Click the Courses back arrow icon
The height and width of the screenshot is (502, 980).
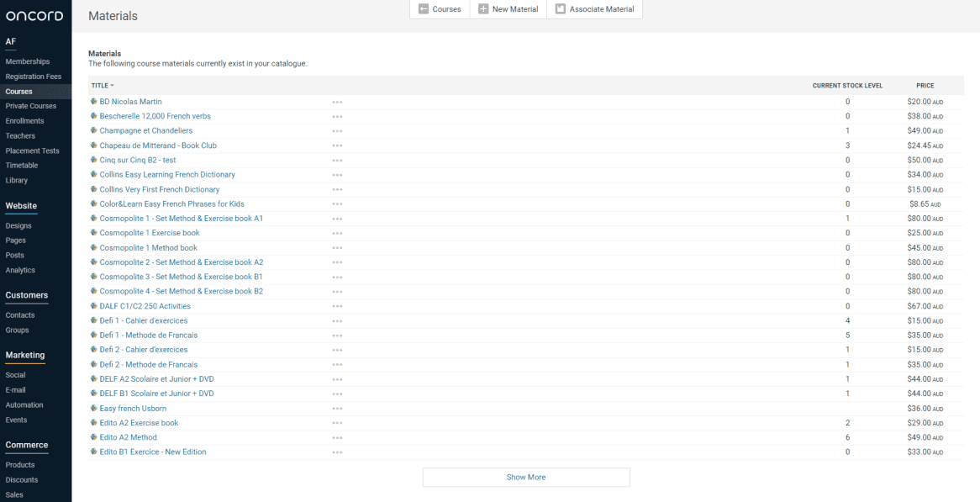[x=424, y=9]
